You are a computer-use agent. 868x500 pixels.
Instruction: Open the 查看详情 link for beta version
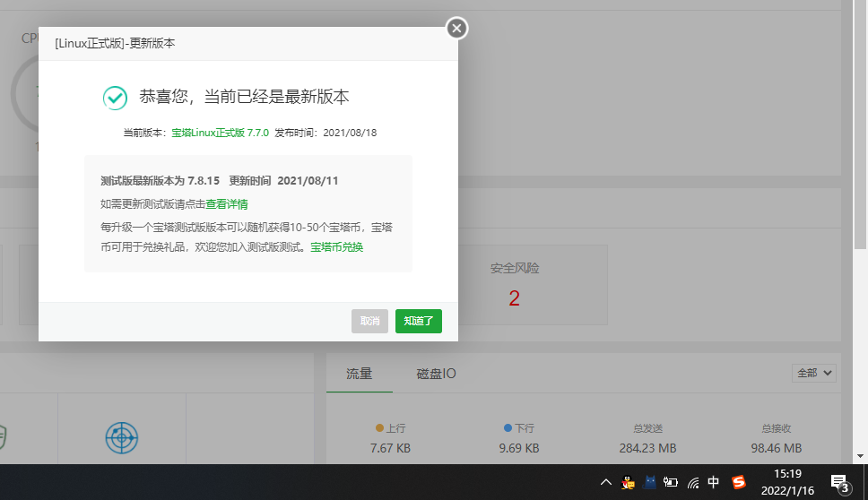[227, 204]
